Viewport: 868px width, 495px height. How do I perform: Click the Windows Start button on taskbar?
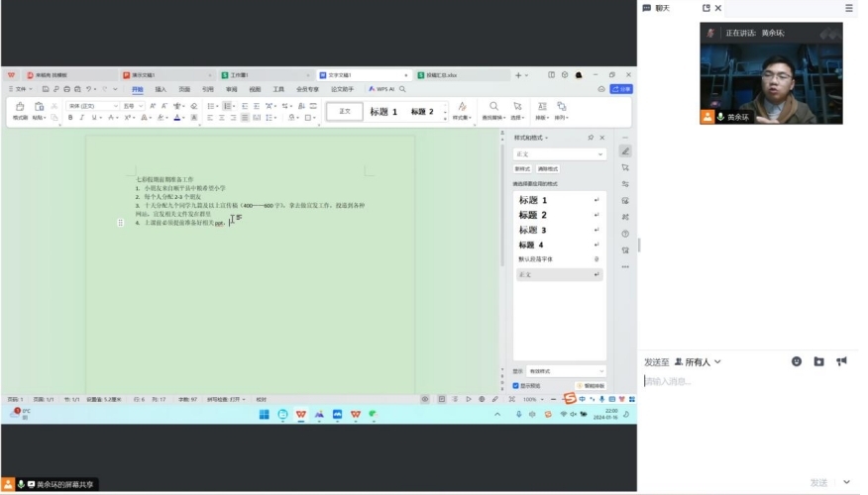265,414
